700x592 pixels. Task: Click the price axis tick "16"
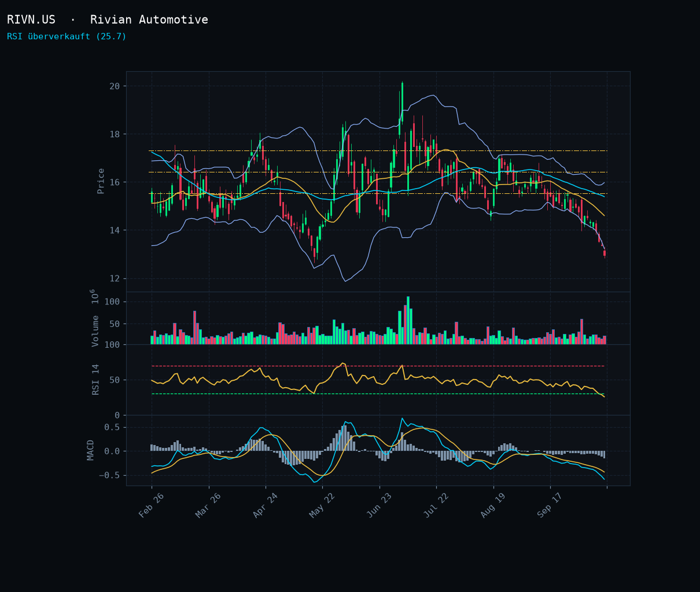(115, 182)
